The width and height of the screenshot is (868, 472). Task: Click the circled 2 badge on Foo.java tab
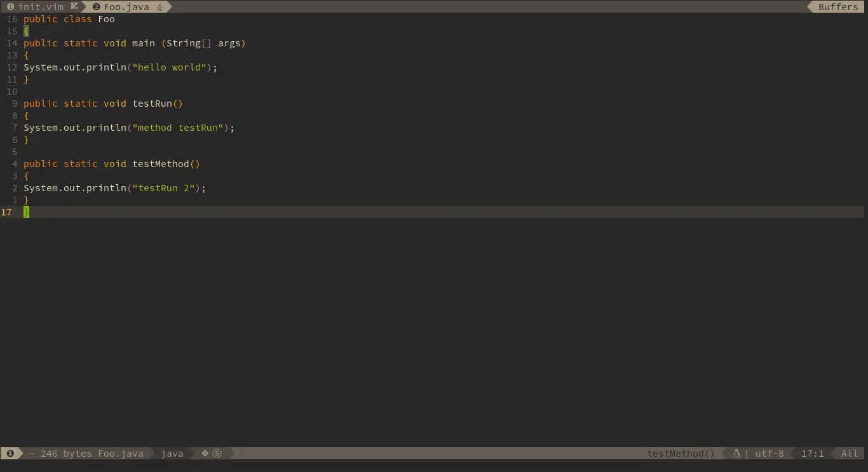(x=95, y=7)
